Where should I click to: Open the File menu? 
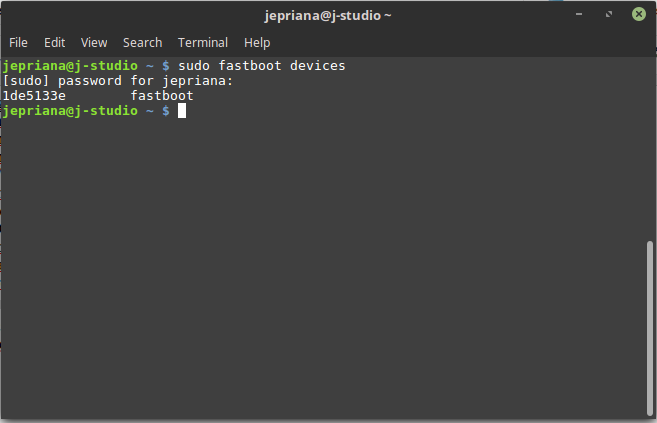point(18,42)
